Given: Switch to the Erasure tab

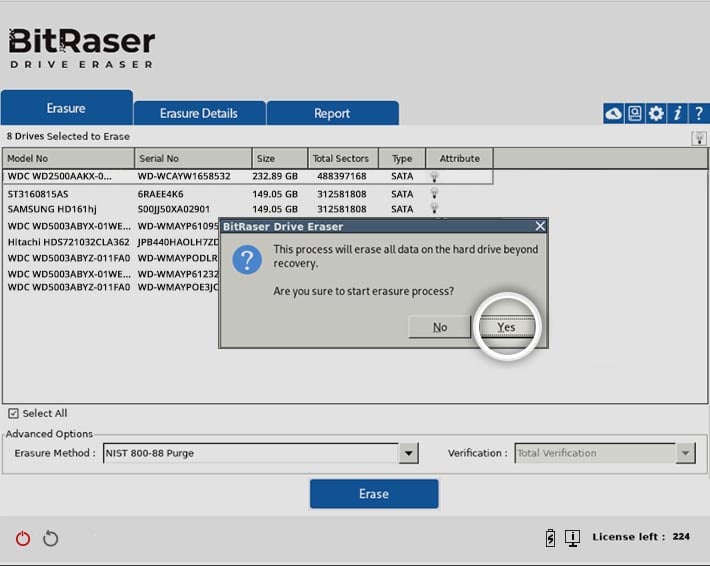Looking at the screenshot, I should pos(67,108).
